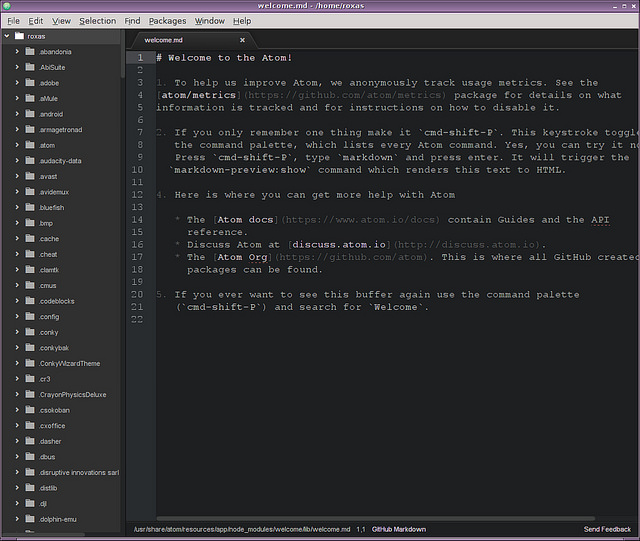Click the .ConkyWizardTheme folder icon
This screenshot has height=541, width=640.
[x=30, y=363]
